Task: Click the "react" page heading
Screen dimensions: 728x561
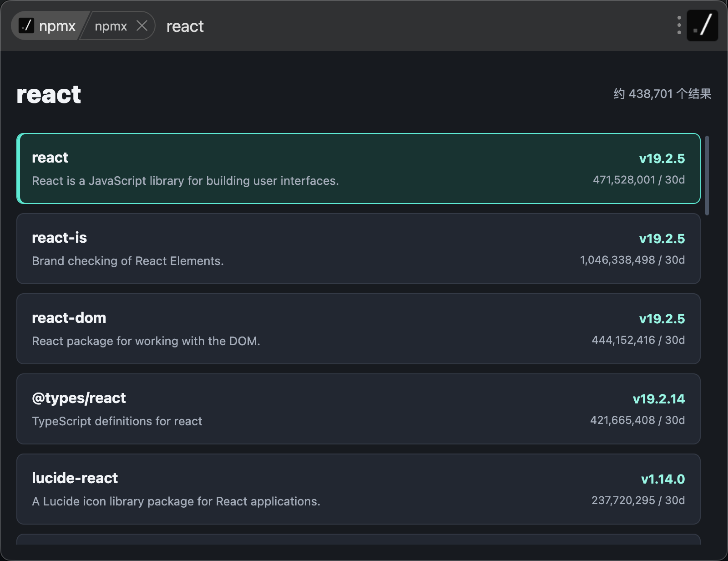Action: point(49,94)
